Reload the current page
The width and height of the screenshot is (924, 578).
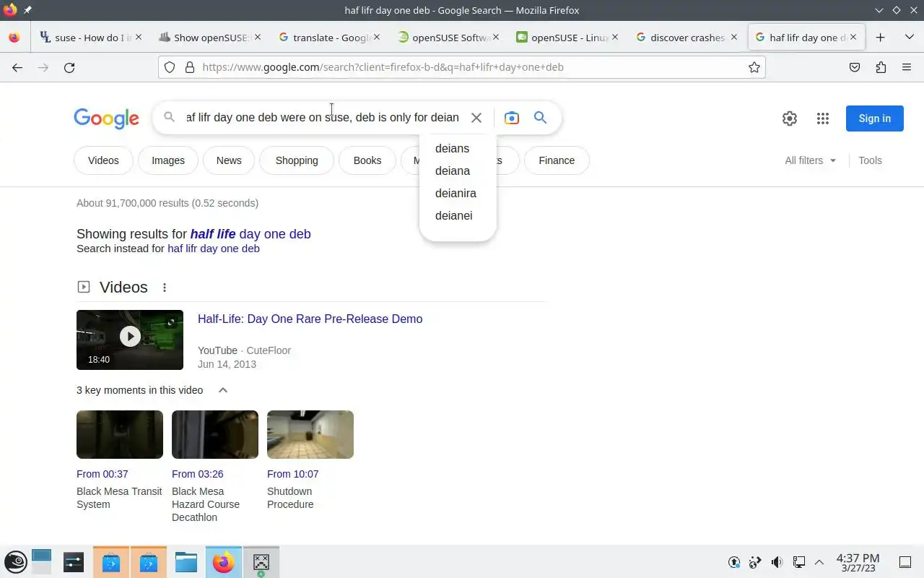[x=69, y=67]
